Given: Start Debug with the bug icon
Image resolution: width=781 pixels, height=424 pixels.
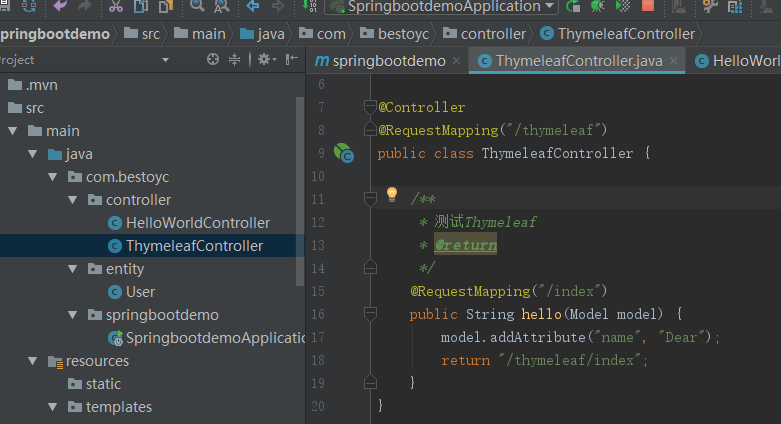Looking at the screenshot, I should [x=598, y=5].
